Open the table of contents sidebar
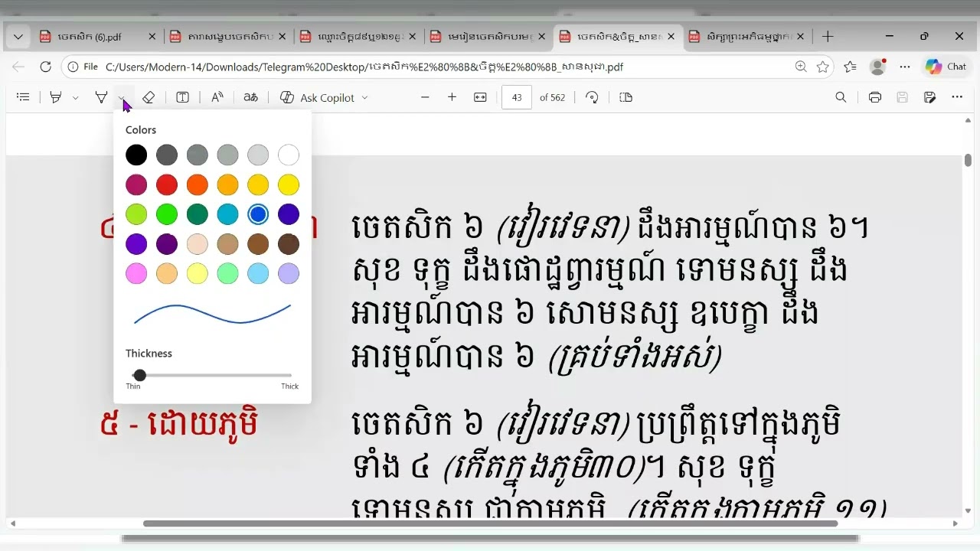Screen dimensions: 980x551 tap(23, 97)
